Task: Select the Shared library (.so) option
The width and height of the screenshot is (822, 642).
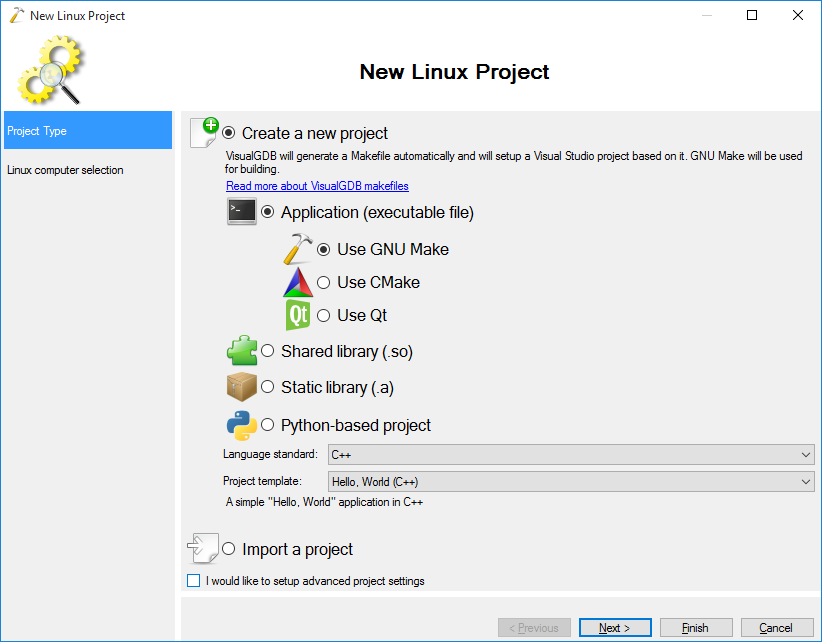Action: pyautogui.click(x=267, y=351)
